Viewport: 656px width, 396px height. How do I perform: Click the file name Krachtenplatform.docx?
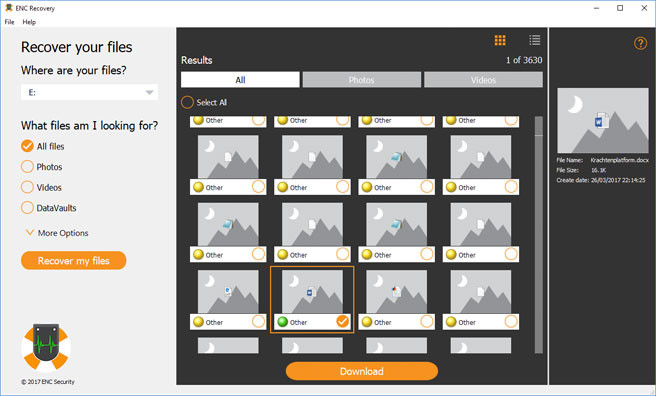(x=620, y=160)
